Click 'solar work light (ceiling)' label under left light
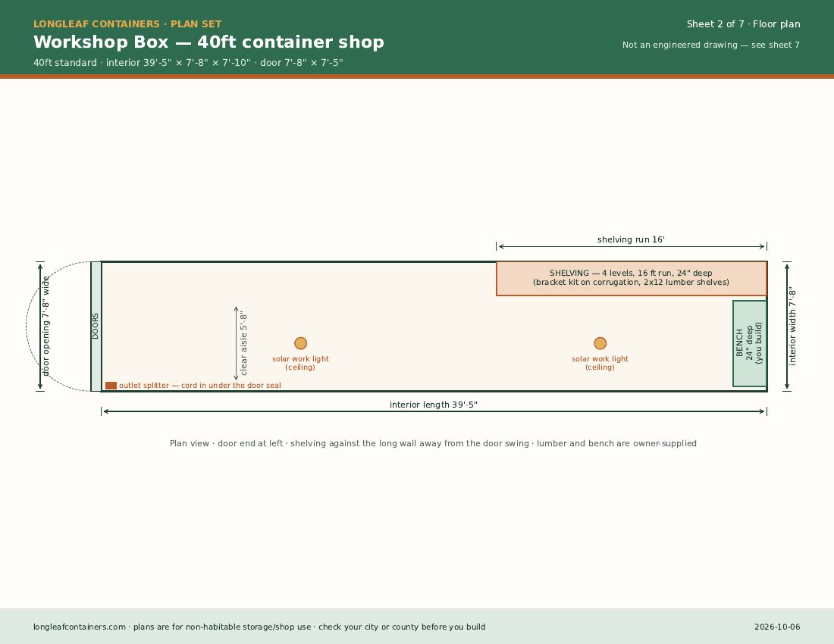 coord(300,363)
